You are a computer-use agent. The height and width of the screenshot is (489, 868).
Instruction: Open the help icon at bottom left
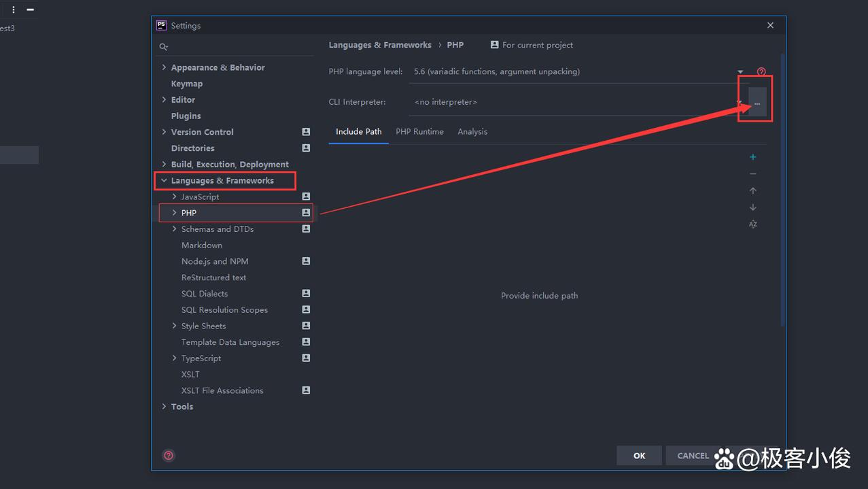tap(169, 455)
